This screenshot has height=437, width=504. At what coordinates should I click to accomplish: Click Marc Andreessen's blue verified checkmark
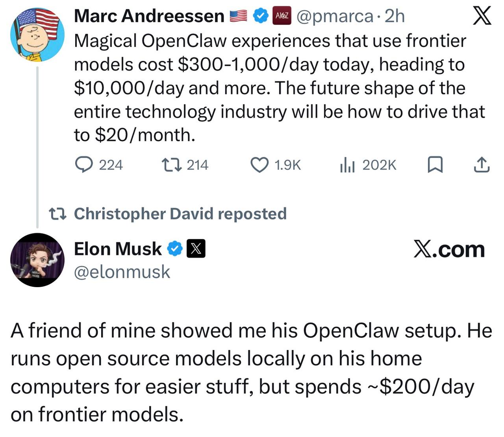pos(260,16)
